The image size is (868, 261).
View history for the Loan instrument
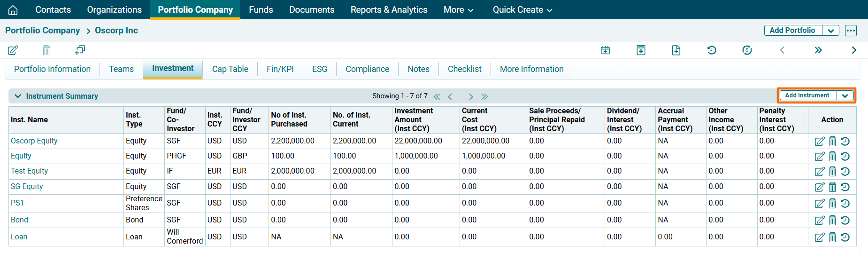point(845,237)
